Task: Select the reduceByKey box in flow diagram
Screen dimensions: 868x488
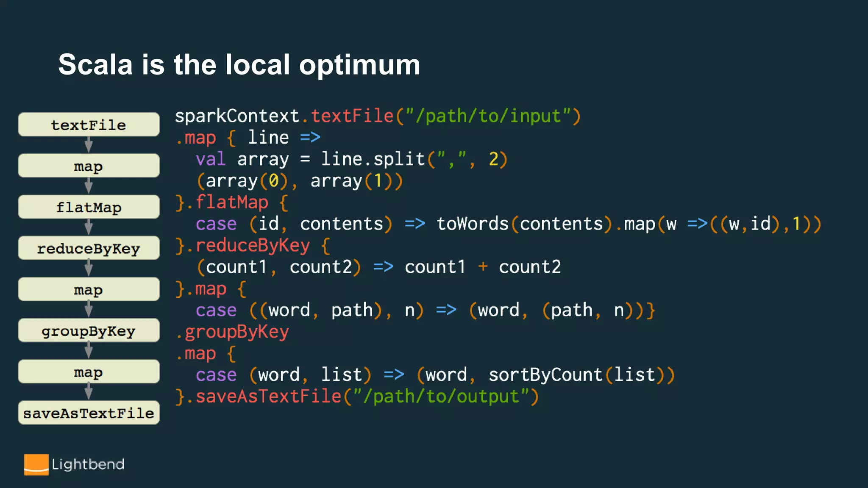Action: pyautogui.click(x=89, y=248)
